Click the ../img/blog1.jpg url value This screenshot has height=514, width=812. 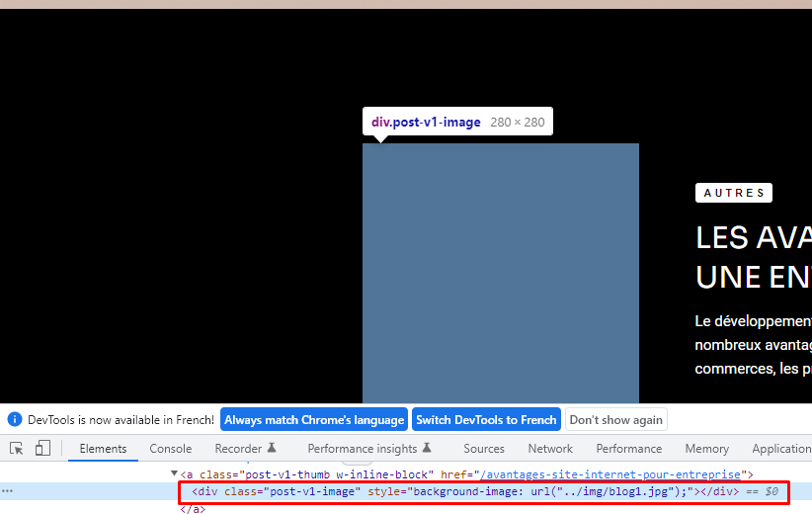615,491
